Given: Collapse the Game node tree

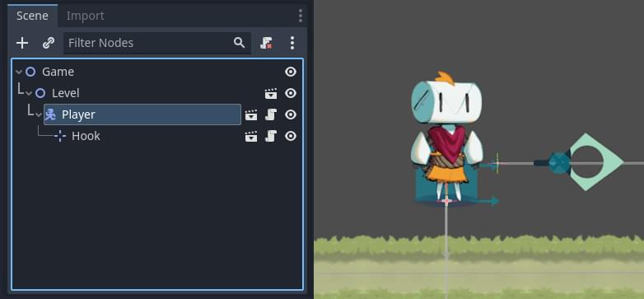Looking at the screenshot, I should click(18, 72).
